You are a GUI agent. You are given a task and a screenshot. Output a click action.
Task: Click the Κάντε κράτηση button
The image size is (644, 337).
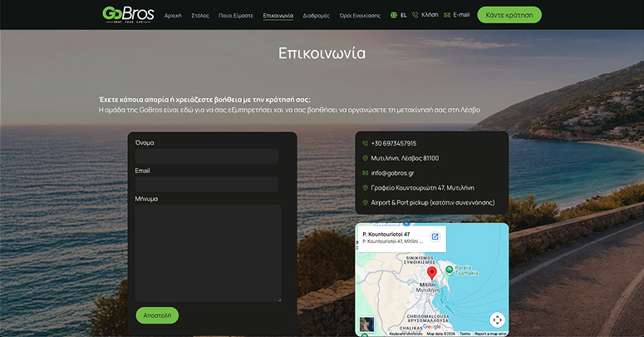509,15
